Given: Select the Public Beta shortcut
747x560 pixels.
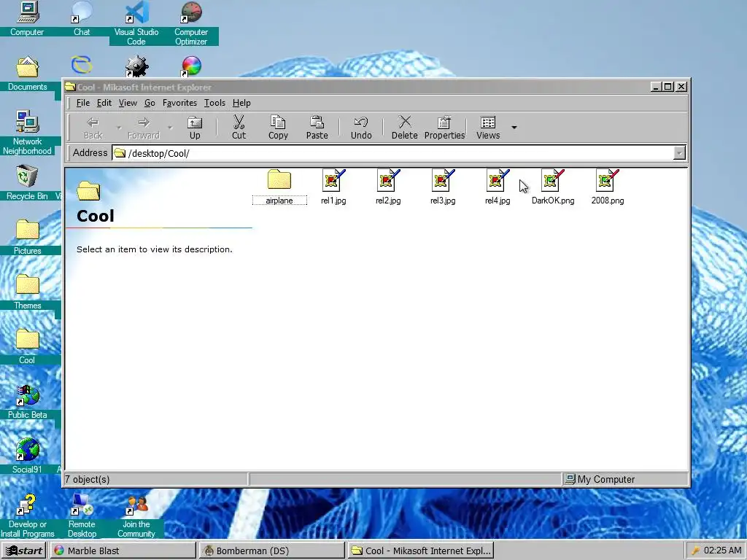Looking at the screenshot, I should click(x=27, y=402).
